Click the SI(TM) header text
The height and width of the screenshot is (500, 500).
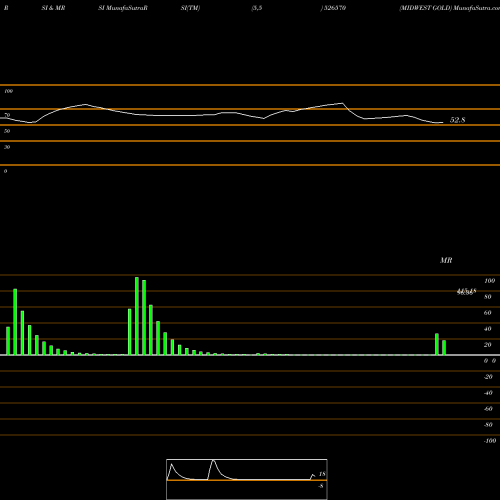coord(190,8)
